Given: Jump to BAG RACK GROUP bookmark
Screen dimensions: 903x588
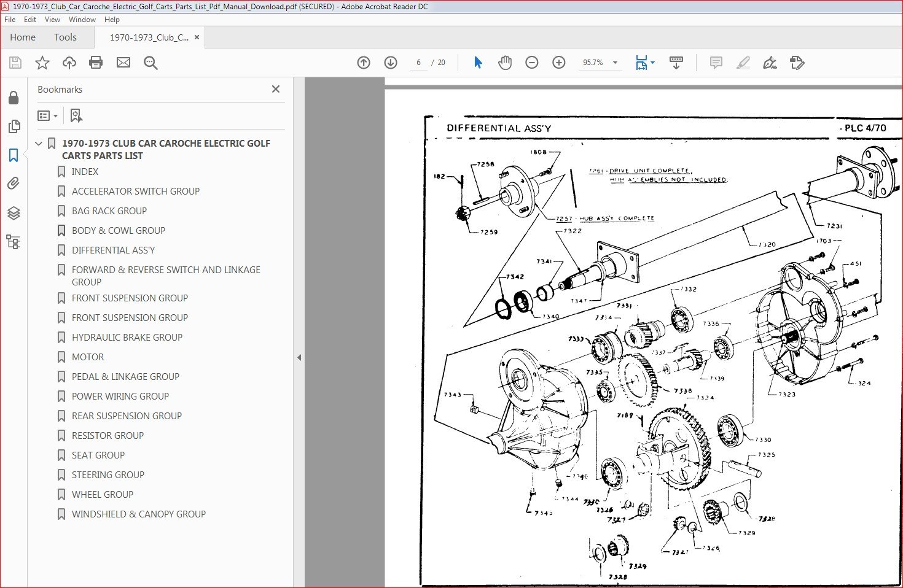Looking at the screenshot, I should (109, 211).
